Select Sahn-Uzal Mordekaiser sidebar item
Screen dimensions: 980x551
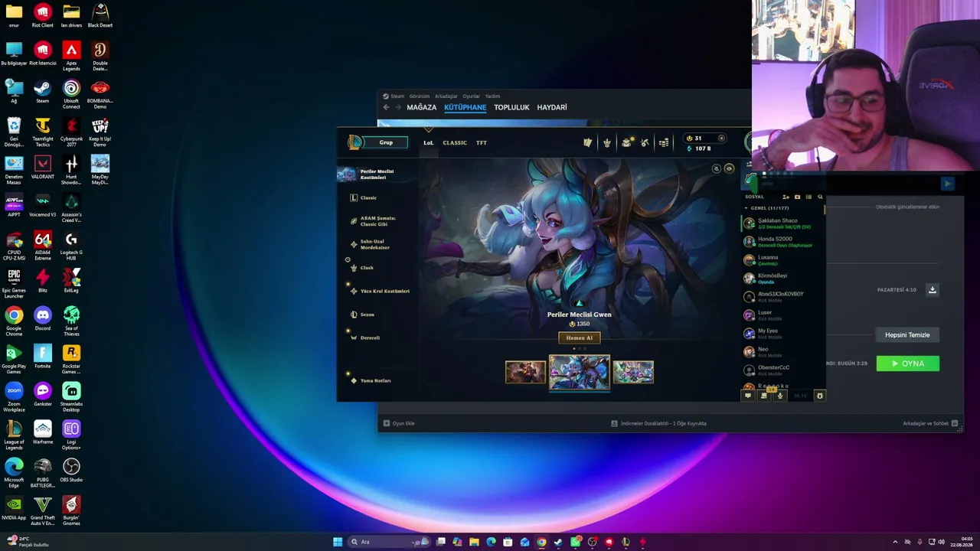click(x=375, y=244)
